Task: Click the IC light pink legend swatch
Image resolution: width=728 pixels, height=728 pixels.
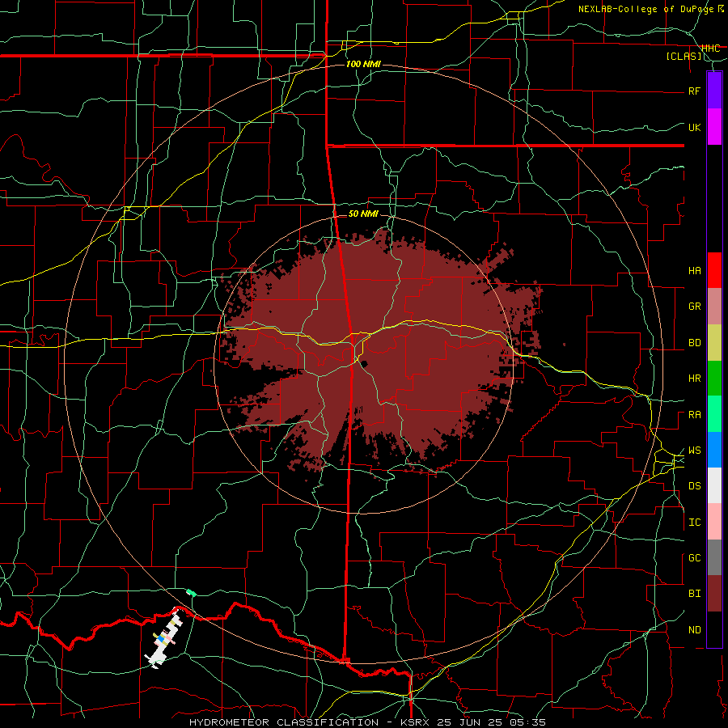Action: click(714, 522)
